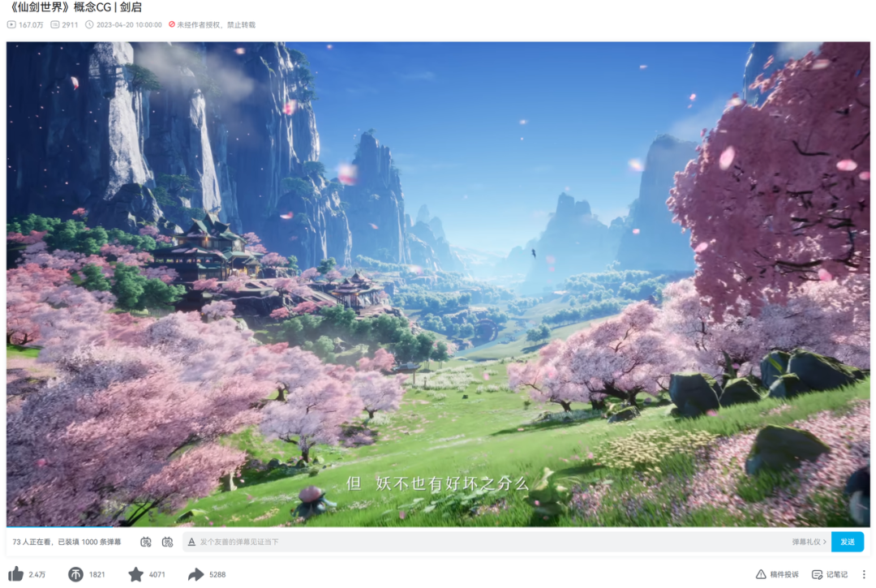The image size is (876, 588).
Task: Favorite the video with the star icon
Action: [135, 574]
